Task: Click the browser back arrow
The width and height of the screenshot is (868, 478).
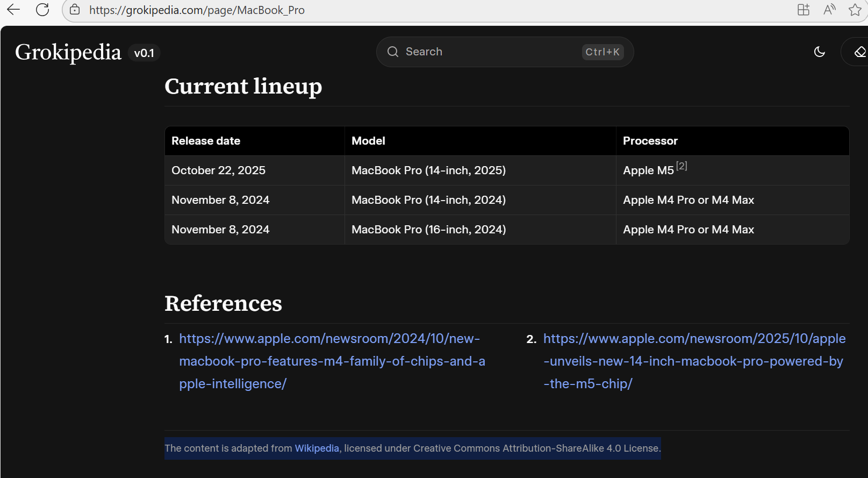Action: pyautogui.click(x=13, y=10)
